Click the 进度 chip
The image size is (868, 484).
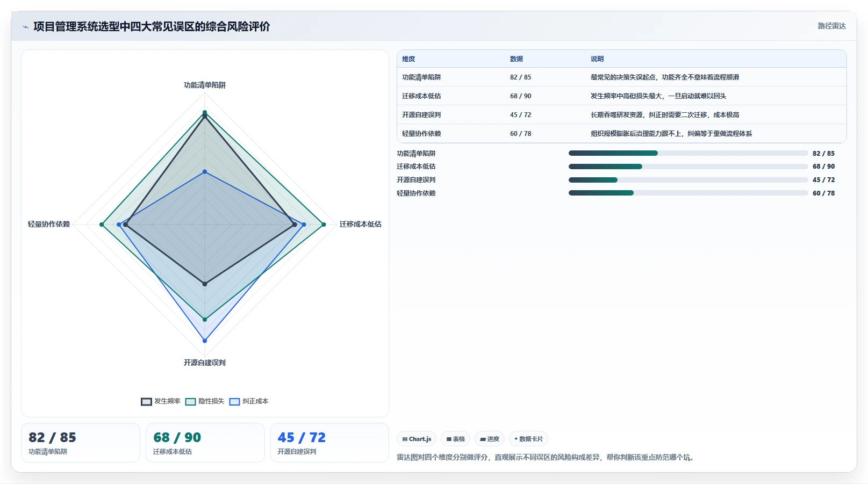click(490, 439)
